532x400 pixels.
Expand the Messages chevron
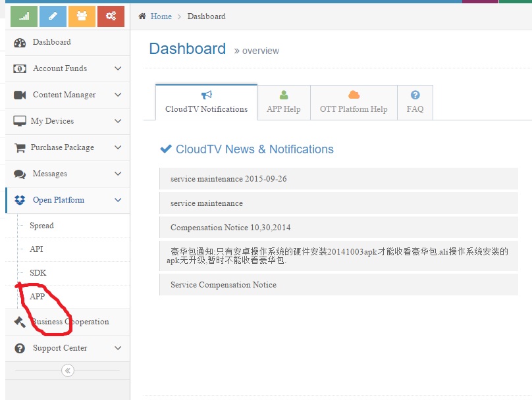pos(118,174)
